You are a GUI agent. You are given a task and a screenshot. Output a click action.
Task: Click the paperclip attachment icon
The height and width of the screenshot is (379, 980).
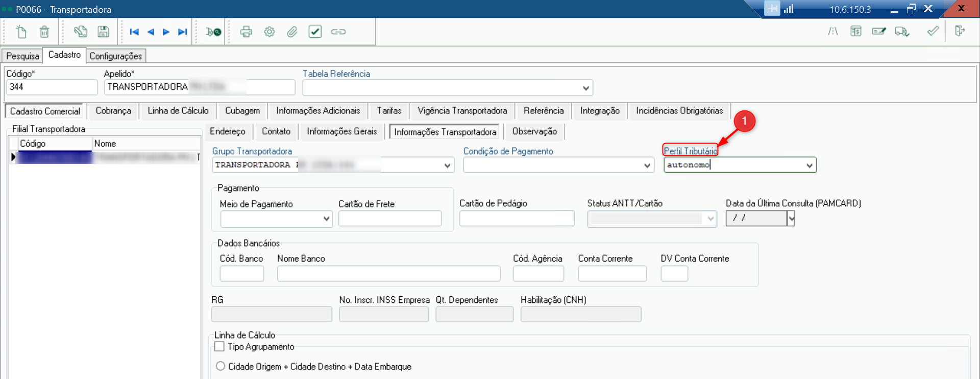click(292, 32)
